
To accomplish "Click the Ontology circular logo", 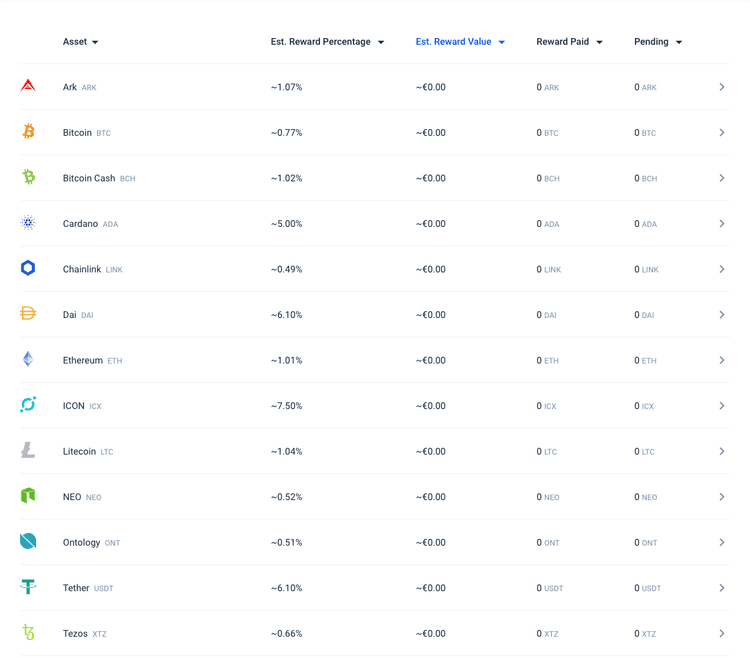I will (28, 541).
